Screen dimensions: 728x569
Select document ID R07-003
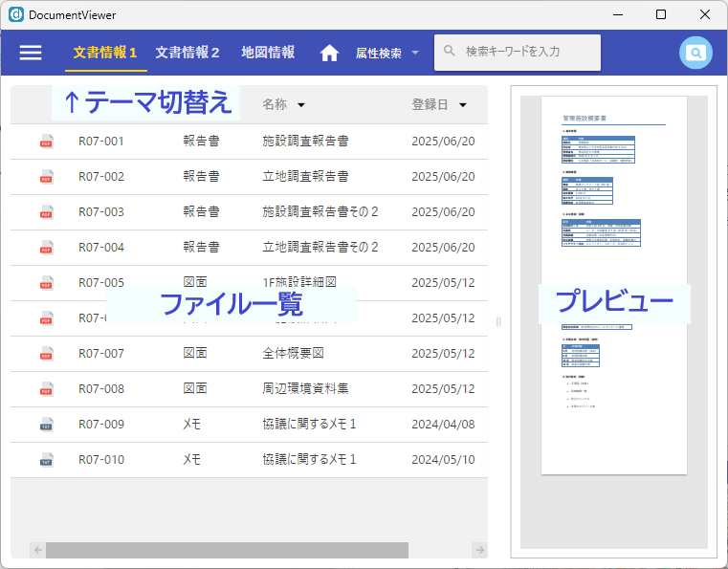[101, 212]
